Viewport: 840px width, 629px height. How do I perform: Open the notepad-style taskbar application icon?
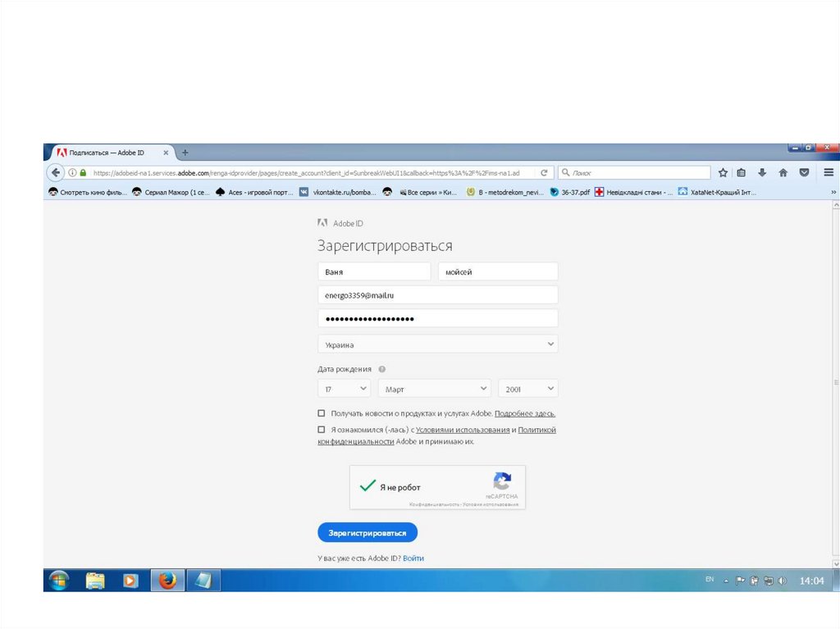click(x=203, y=581)
